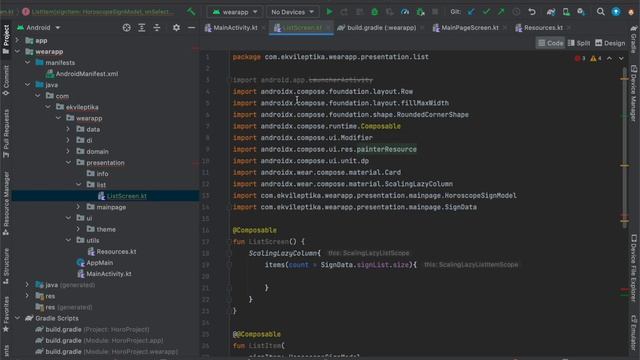The height and width of the screenshot is (360, 640).
Task: Click the warning count indicator in editor
Action: point(596,58)
